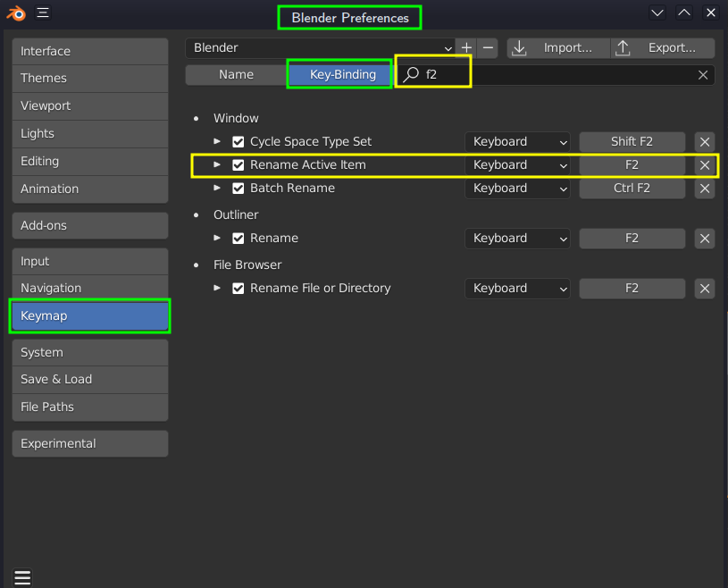Viewport: 728px width, 588px height.
Task: Click the Window keymap category heading
Action: (236, 119)
